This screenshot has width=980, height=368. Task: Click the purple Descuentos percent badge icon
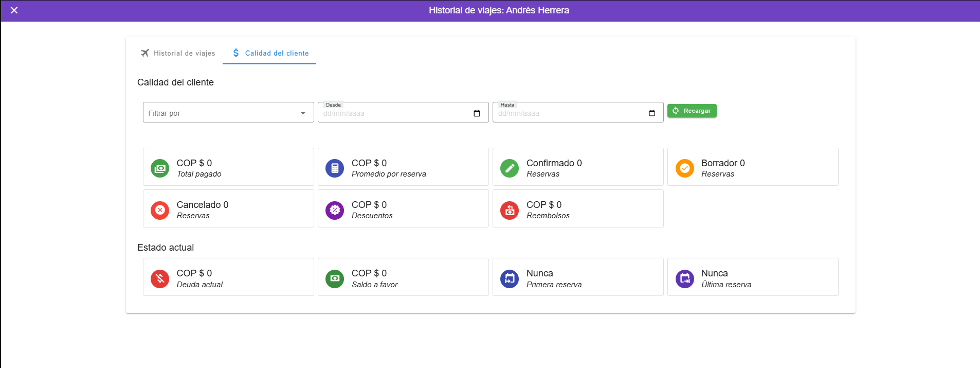click(x=335, y=210)
